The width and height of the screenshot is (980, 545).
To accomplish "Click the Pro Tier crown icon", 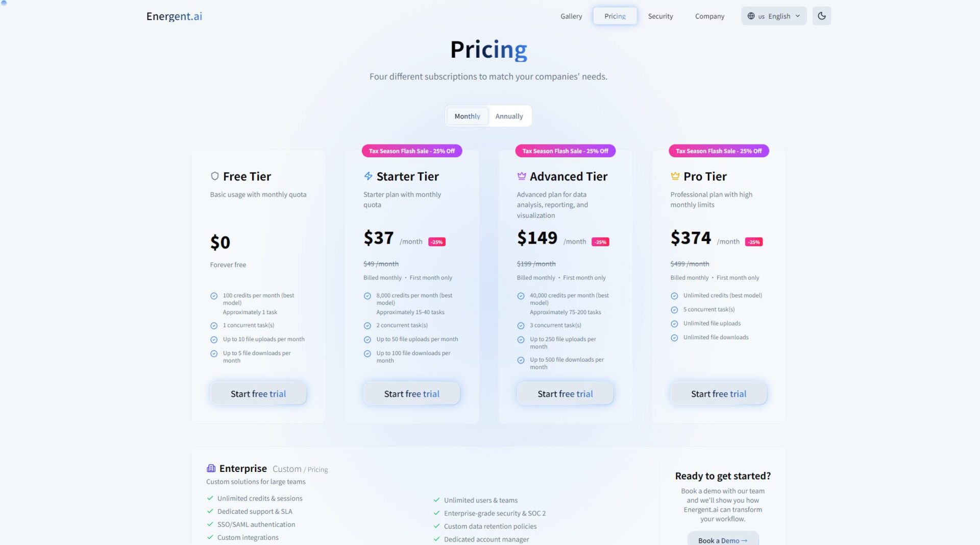I will (675, 176).
